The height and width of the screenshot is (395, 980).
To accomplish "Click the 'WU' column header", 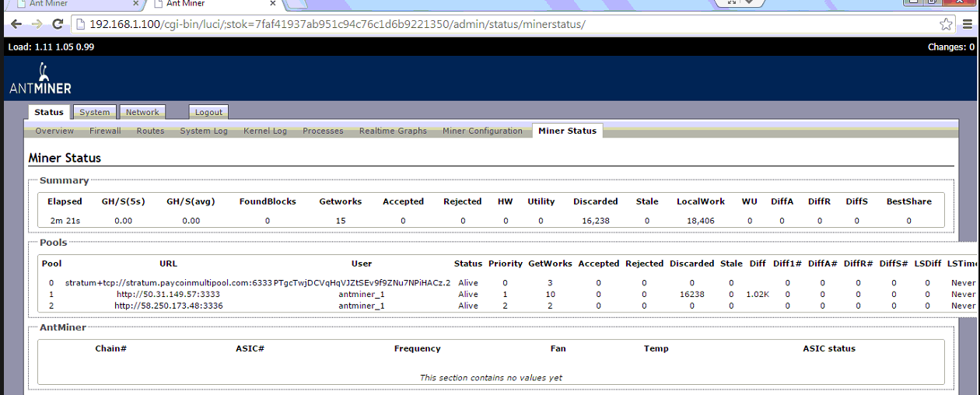I will point(749,201).
